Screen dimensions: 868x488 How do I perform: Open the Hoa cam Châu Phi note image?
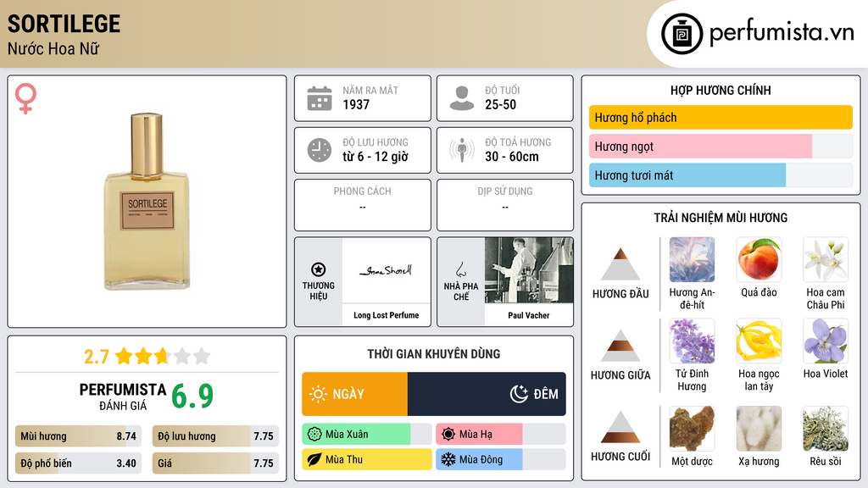click(x=826, y=260)
